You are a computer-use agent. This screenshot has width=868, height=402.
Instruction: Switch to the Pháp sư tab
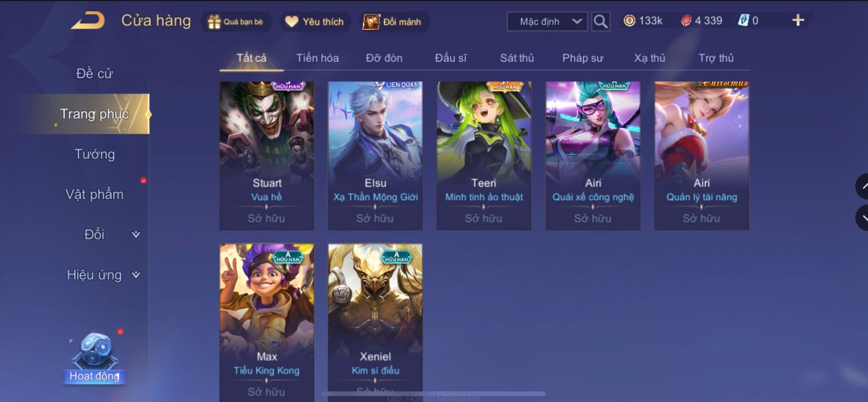click(583, 58)
